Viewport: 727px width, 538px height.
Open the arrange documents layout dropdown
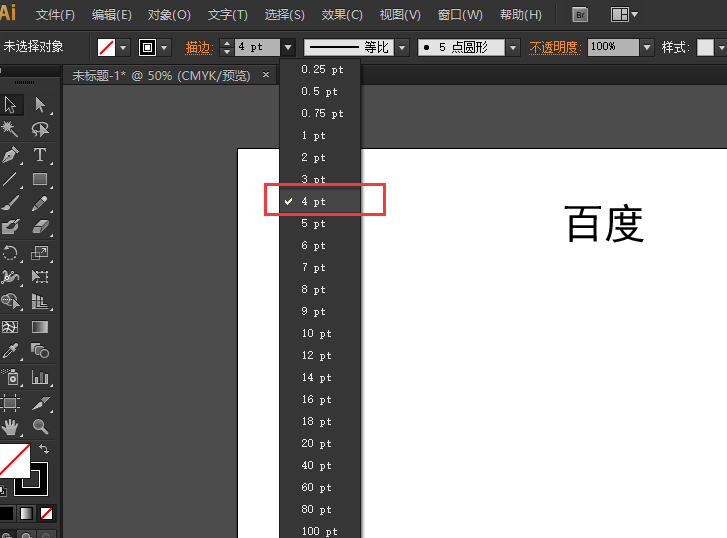point(624,15)
